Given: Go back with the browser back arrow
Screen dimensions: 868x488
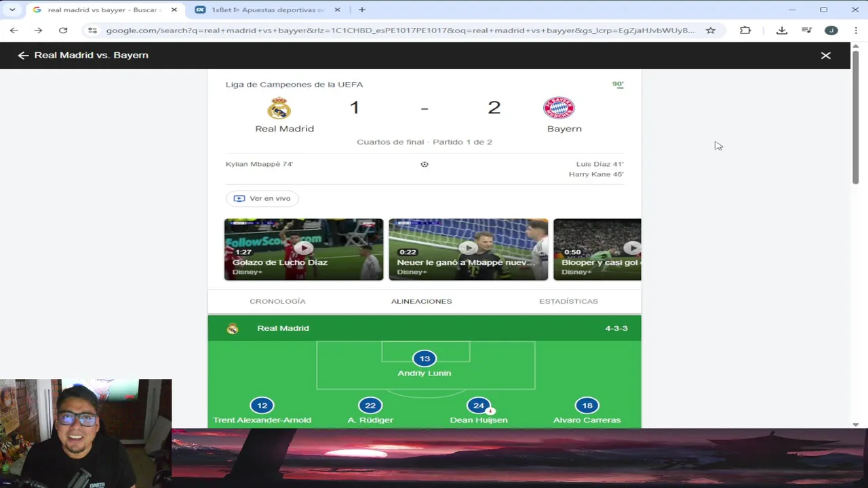Looking at the screenshot, I should [14, 30].
